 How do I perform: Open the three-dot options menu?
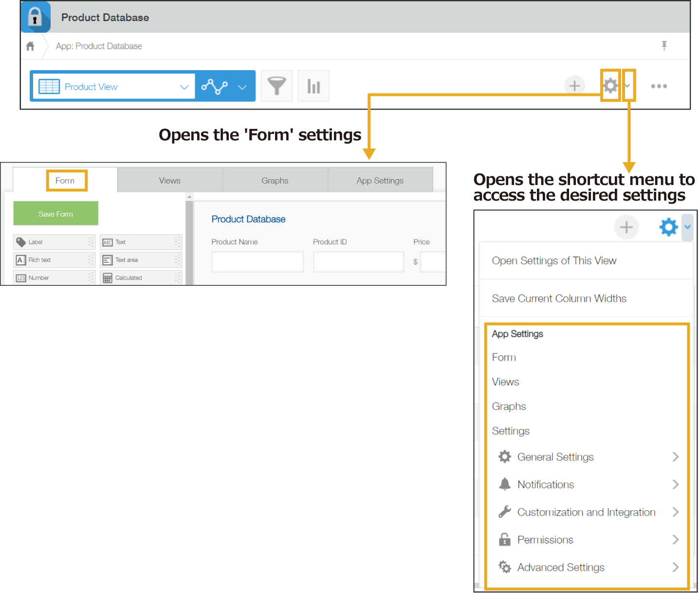[659, 86]
